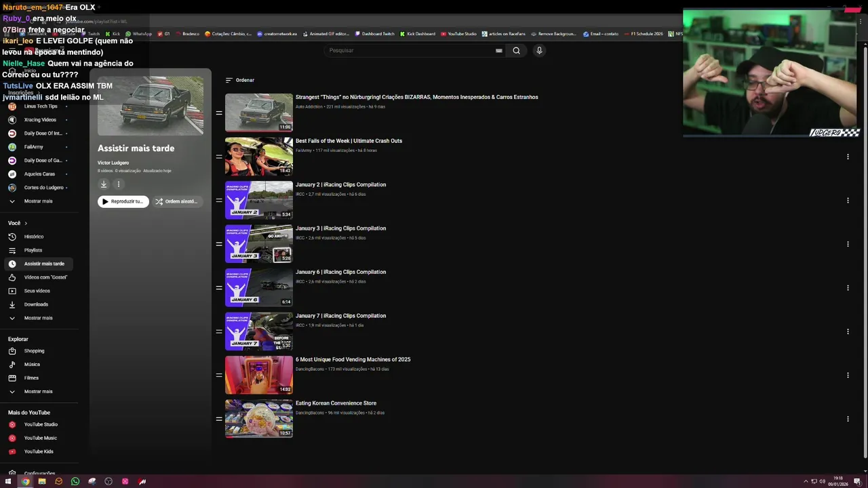The image size is (868, 488).
Task: Expand Mostrar mais under Downloads
Action: pyautogui.click(x=39, y=318)
